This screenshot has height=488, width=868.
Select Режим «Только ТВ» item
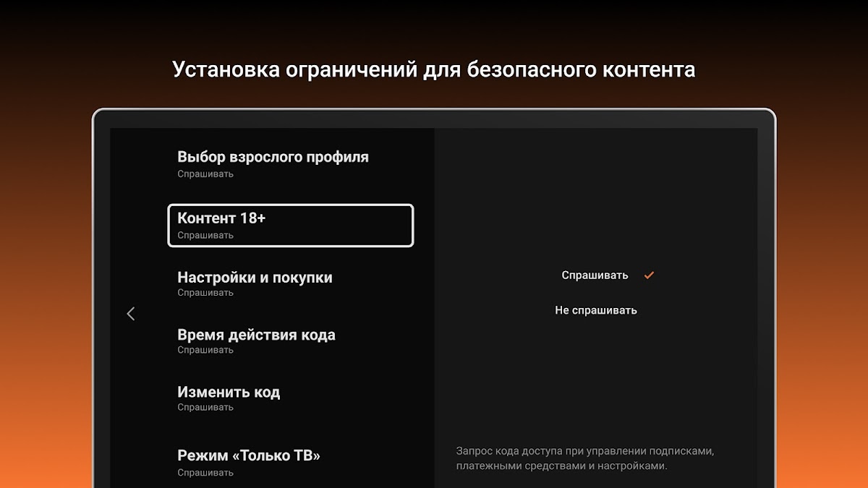(249, 455)
